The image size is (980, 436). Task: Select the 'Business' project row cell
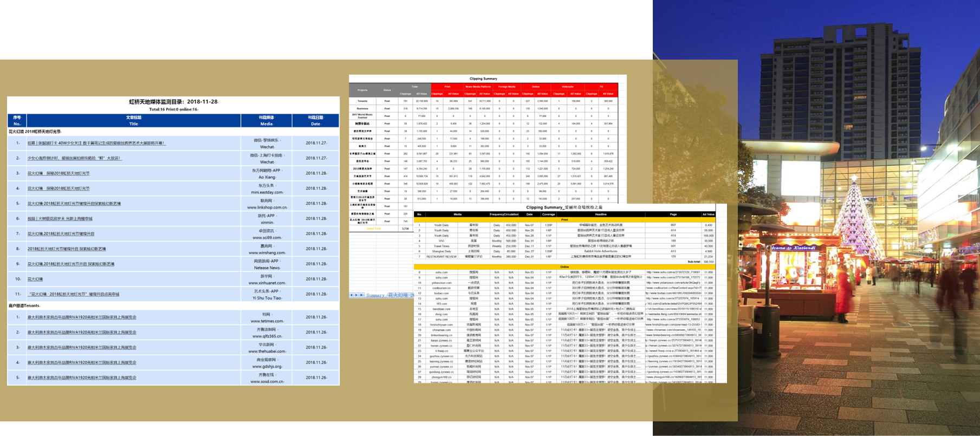(362, 108)
